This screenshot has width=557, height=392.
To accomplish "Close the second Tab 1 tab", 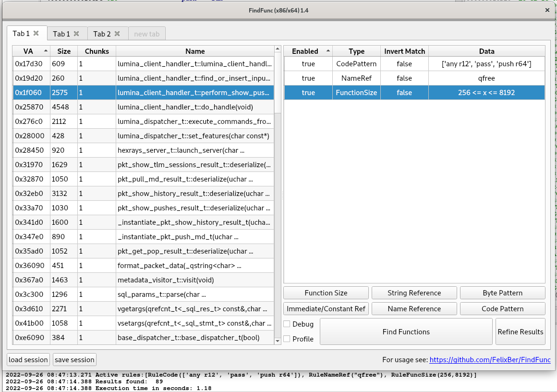I will [x=76, y=34].
